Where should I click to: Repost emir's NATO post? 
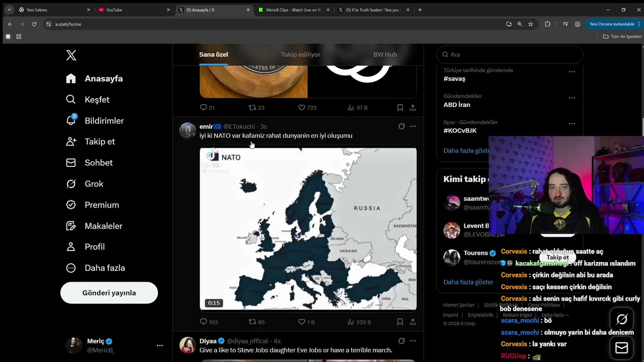point(257,322)
